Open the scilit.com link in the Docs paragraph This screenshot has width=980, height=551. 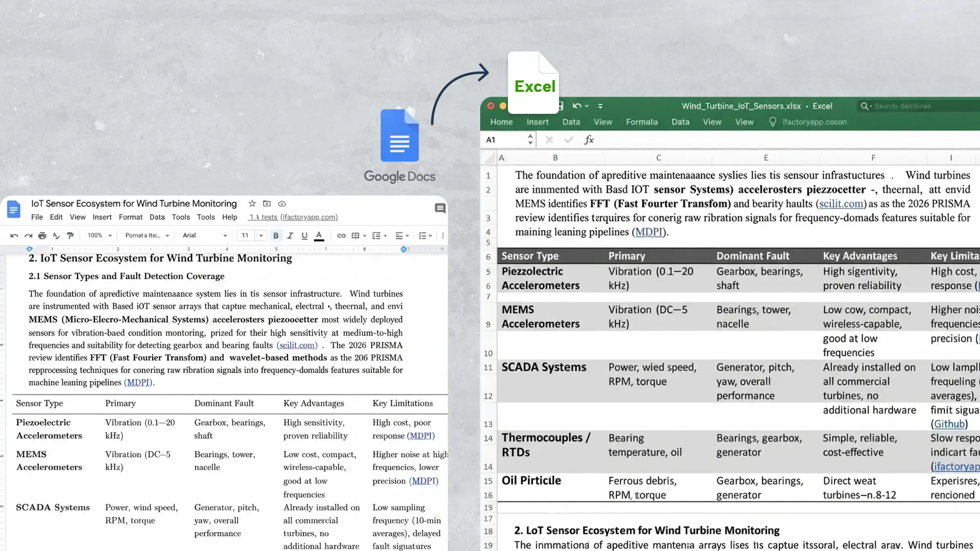[x=297, y=345]
